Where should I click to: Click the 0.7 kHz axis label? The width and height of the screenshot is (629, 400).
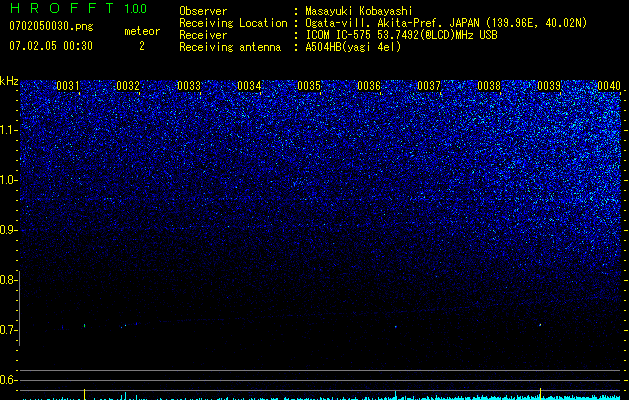point(8,330)
